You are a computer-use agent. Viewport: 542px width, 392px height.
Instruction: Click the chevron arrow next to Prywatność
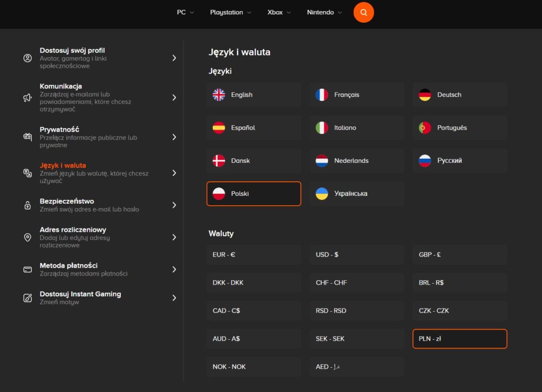(174, 137)
